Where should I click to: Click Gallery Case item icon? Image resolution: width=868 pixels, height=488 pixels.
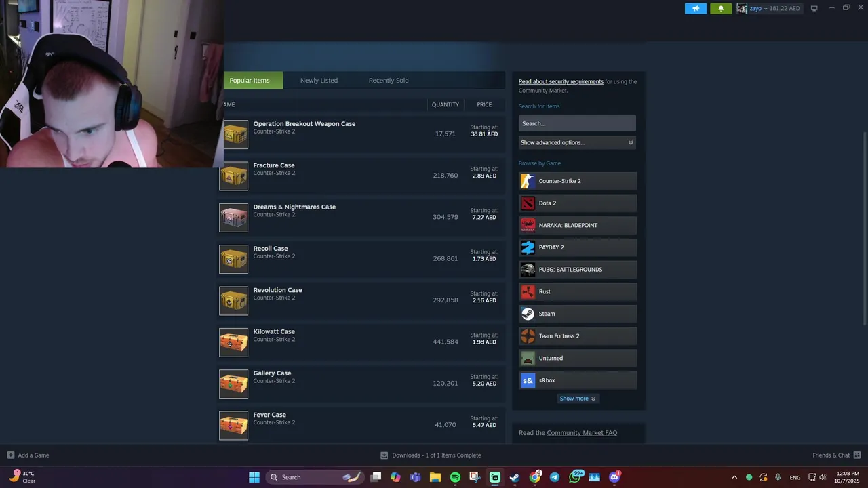[234, 384]
